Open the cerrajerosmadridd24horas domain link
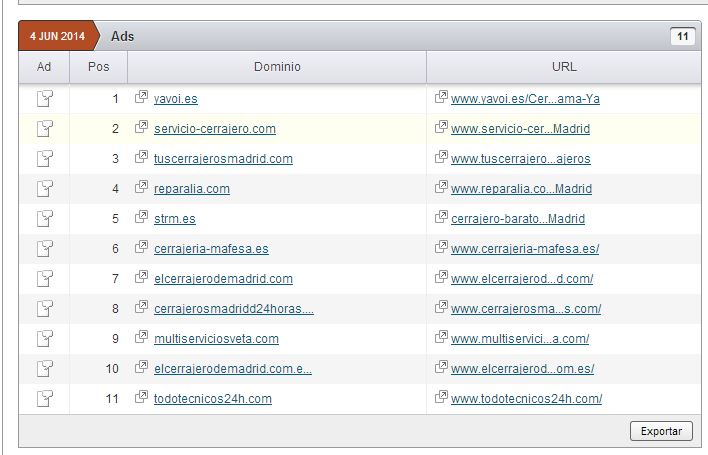708x455 pixels. (234, 309)
